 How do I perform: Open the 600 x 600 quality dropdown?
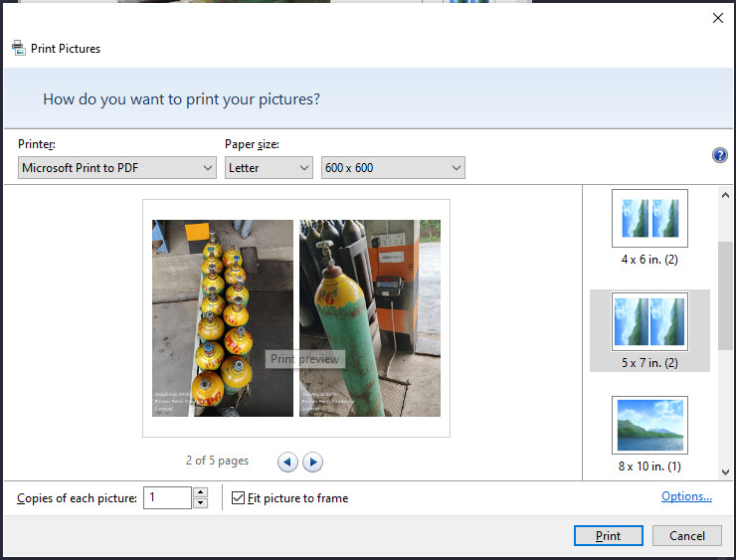393,168
